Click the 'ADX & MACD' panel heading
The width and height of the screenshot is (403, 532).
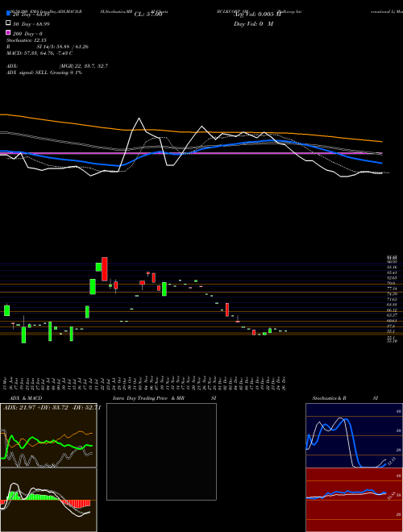tap(26, 398)
